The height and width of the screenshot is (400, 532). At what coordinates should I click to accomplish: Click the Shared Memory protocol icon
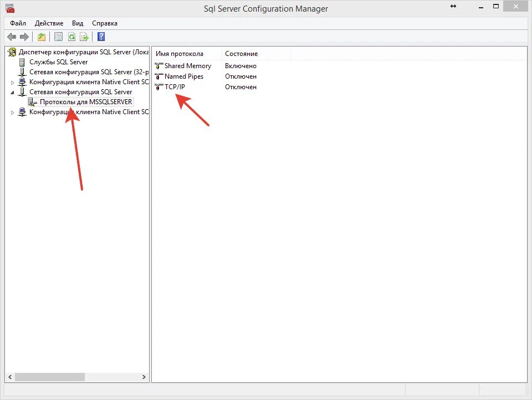pos(158,66)
